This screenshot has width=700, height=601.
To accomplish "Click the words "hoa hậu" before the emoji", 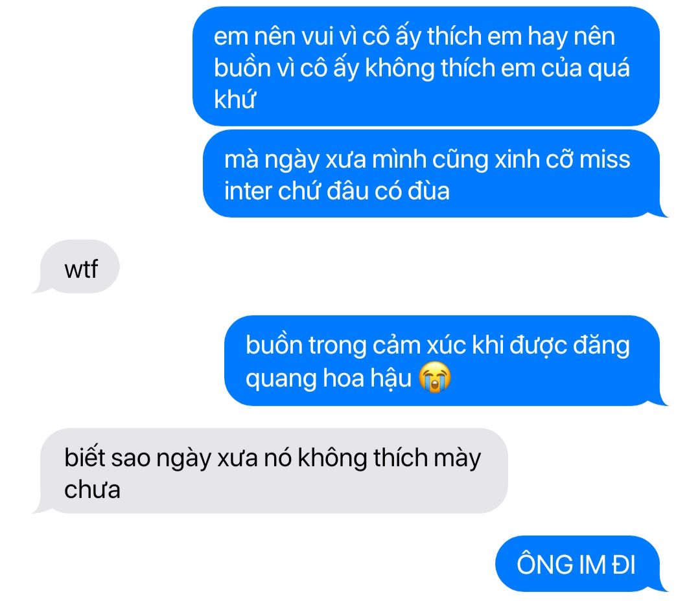I will pyautogui.click(x=366, y=378).
